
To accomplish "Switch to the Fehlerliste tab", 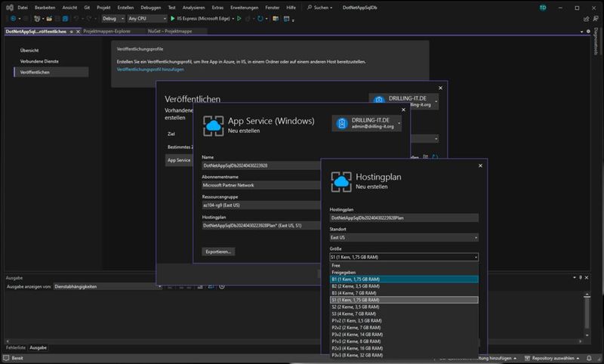I will click(x=15, y=348).
